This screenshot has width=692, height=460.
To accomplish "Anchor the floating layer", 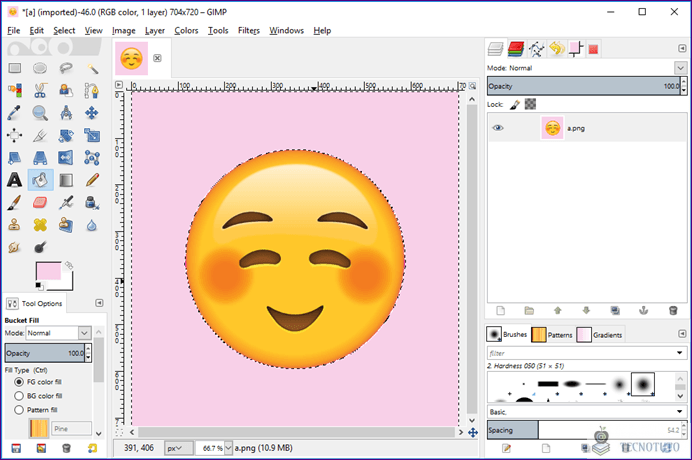I will click(643, 311).
